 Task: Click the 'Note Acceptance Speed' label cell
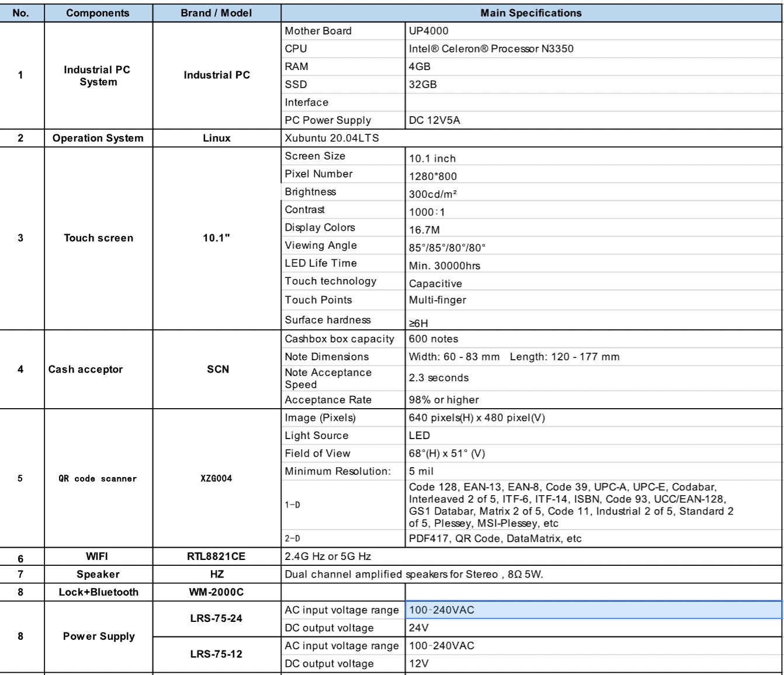[344, 378]
